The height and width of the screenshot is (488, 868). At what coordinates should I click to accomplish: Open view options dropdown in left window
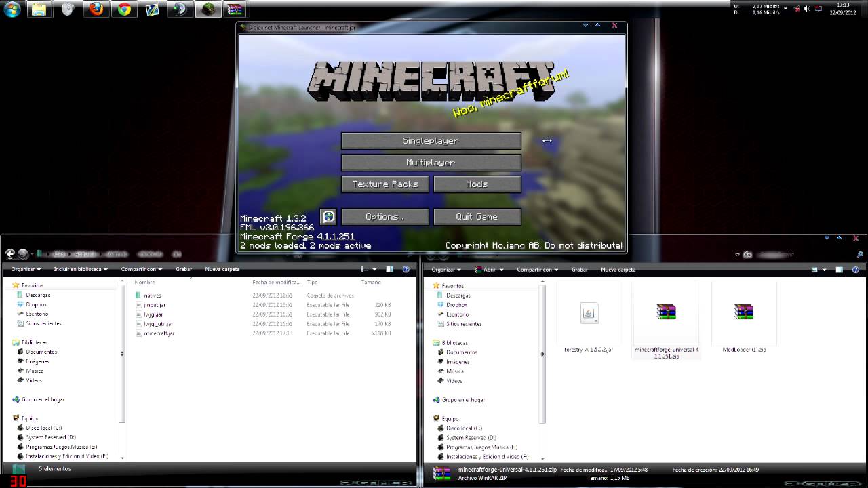click(375, 269)
